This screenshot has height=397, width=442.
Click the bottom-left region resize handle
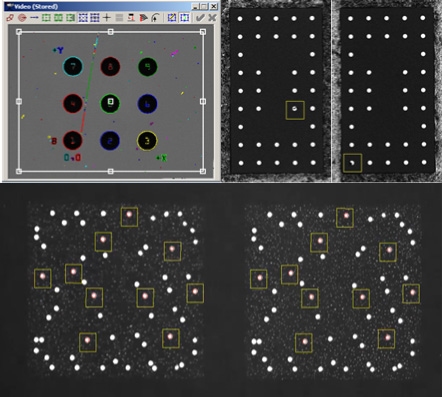(19, 171)
